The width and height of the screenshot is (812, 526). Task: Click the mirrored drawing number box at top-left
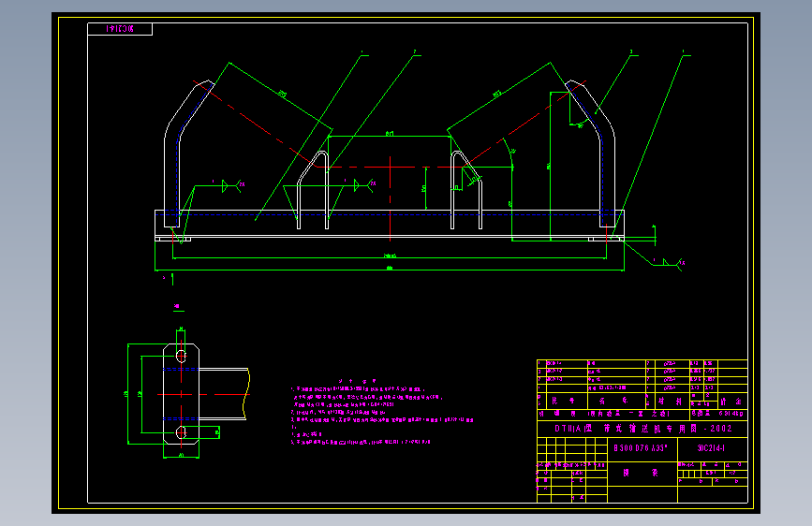coord(120,29)
